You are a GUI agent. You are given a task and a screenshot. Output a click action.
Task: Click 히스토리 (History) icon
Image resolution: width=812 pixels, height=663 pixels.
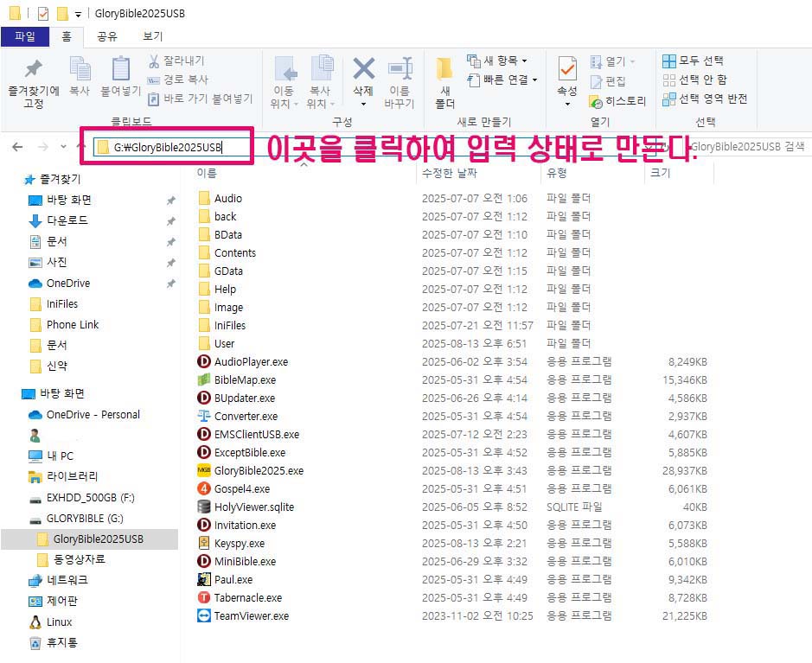[x=596, y=101]
